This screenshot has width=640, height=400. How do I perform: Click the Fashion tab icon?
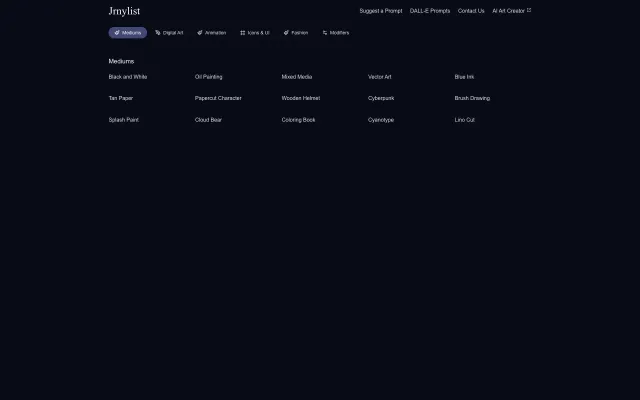pyautogui.click(x=286, y=33)
